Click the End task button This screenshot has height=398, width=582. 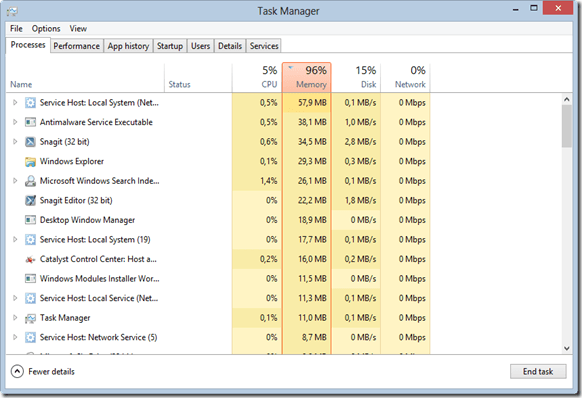point(538,371)
